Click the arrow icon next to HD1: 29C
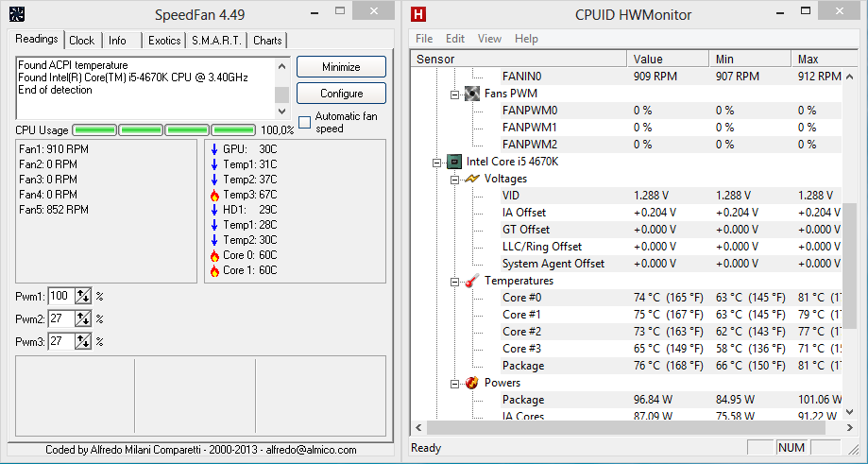Image resolution: width=868 pixels, height=464 pixels. click(214, 210)
